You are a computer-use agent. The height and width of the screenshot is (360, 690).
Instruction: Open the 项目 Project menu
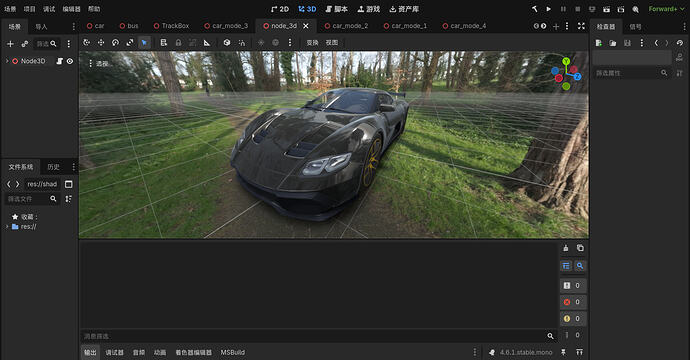[x=29, y=9]
